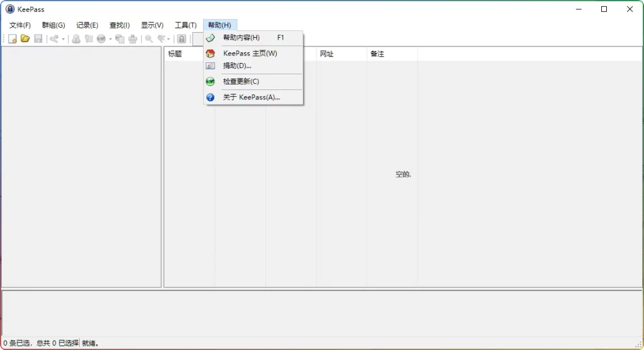The width and height of the screenshot is (644, 350).
Task: Open the 群组(G) menu
Action: 53,25
